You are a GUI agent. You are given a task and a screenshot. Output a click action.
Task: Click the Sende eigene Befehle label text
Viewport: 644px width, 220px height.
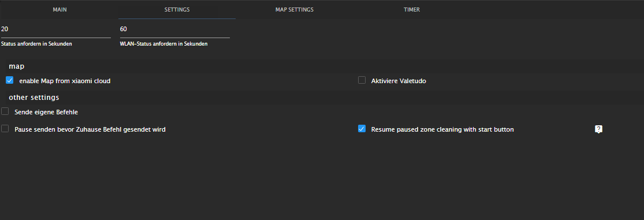click(46, 111)
